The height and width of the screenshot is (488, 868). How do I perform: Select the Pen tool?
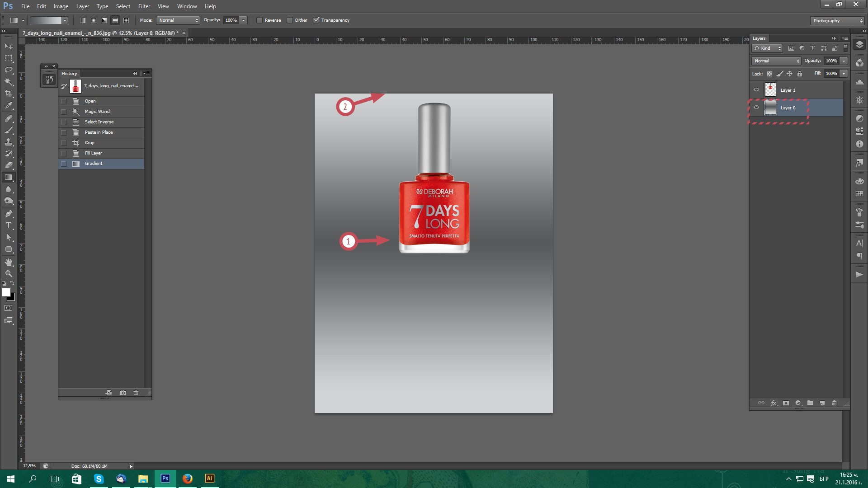(9, 214)
